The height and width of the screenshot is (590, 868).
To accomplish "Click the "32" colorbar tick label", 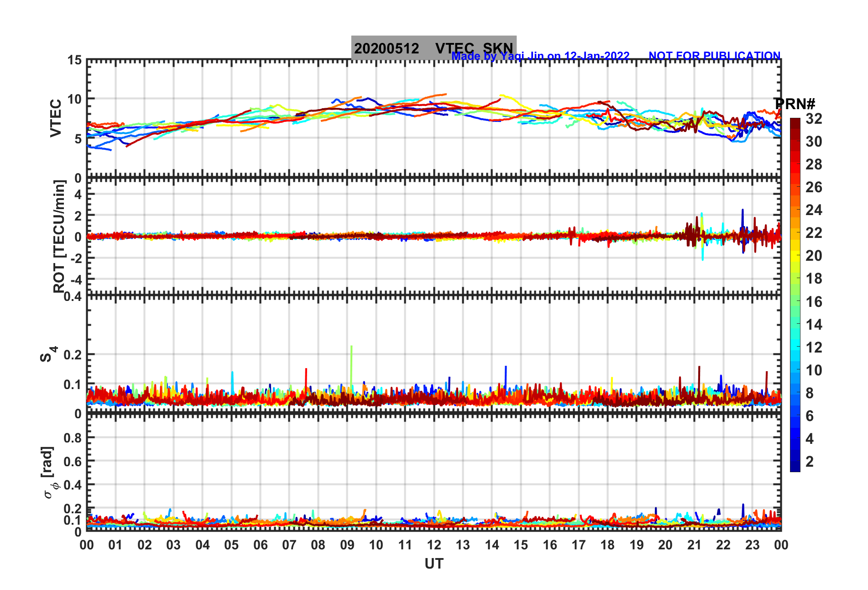I will [x=814, y=119].
